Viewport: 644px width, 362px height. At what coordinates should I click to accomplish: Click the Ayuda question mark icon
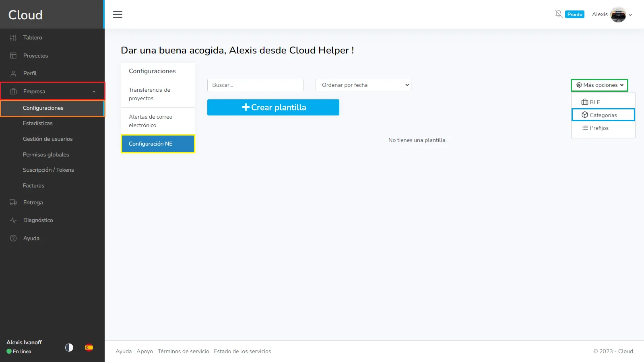pyautogui.click(x=13, y=238)
